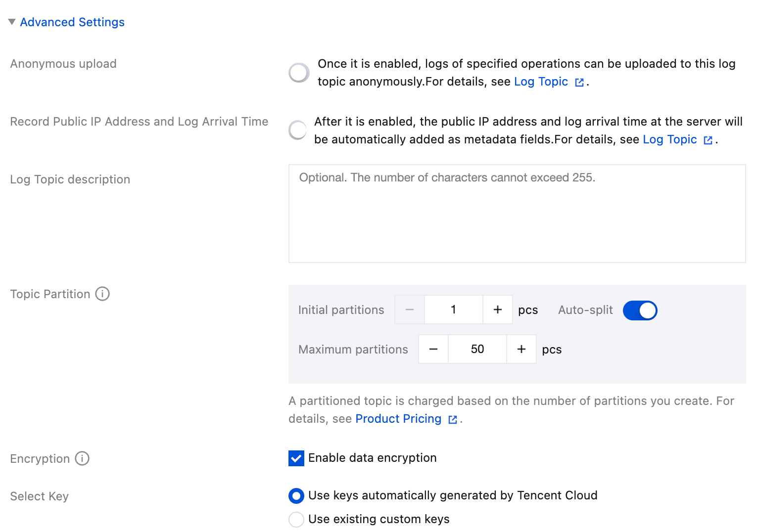Focus the Log Topic description text area
The width and height of the screenshot is (758, 532).
tap(517, 214)
